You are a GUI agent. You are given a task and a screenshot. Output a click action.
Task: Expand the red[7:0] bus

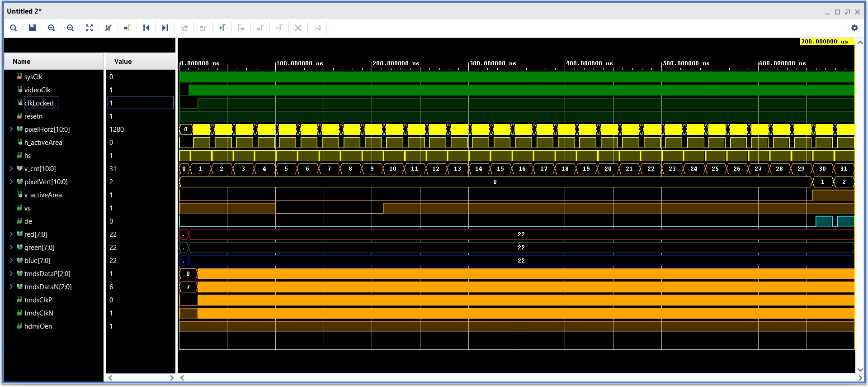coord(11,234)
